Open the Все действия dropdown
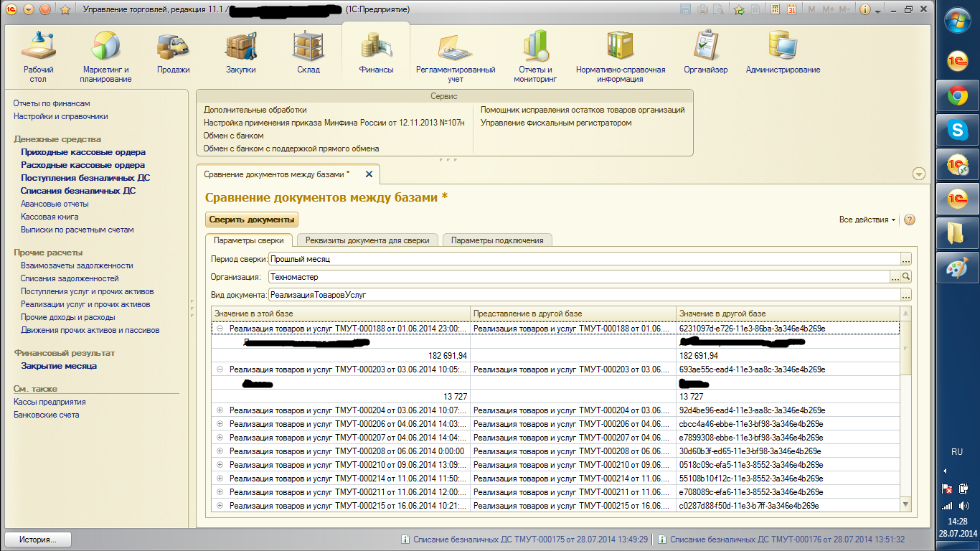The width and height of the screenshot is (980, 551). point(867,220)
